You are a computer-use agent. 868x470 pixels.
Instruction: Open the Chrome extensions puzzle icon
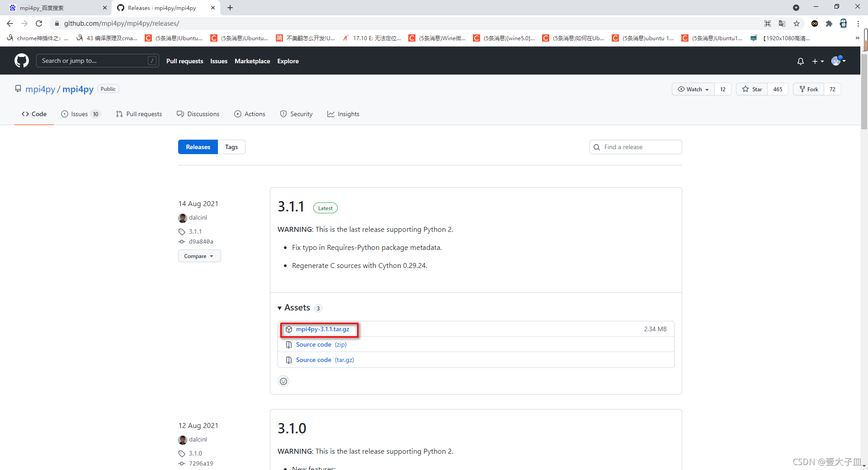[829, 23]
